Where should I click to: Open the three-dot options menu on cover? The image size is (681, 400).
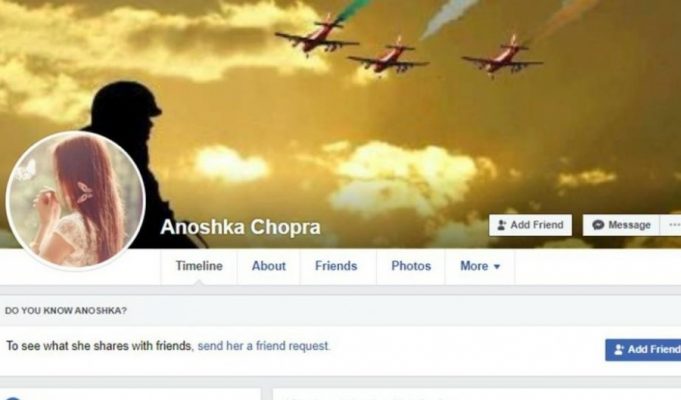coord(673,225)
